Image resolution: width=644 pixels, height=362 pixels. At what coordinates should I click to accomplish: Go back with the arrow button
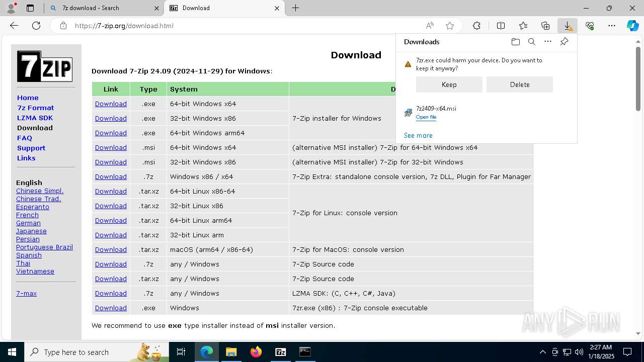[x=14, y=26]
